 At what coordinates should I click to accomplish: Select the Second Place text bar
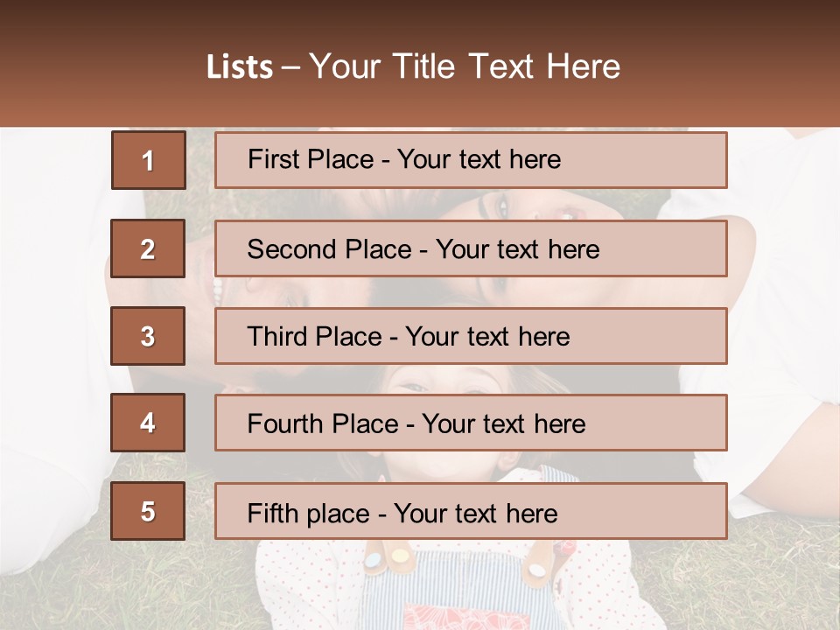[471, 248]
